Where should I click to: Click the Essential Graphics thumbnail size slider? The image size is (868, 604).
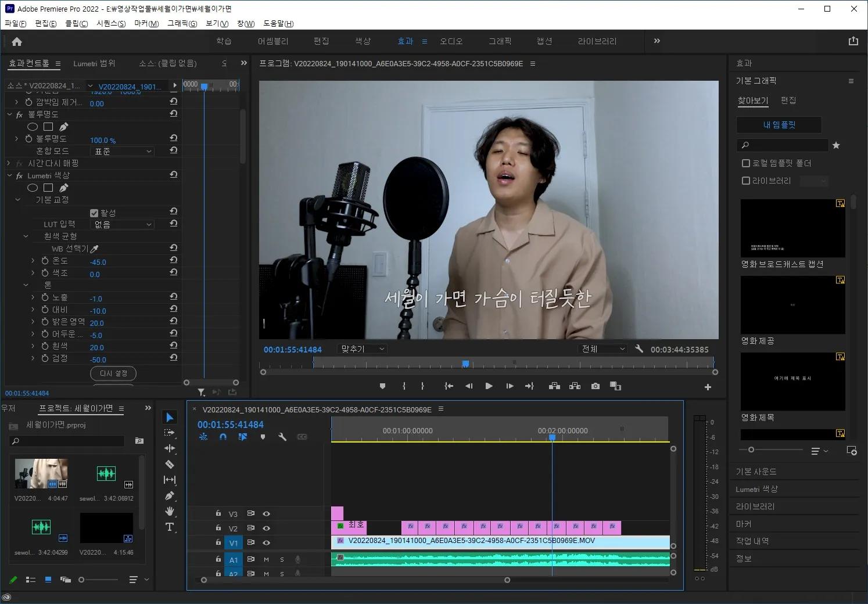pos(751,450)
